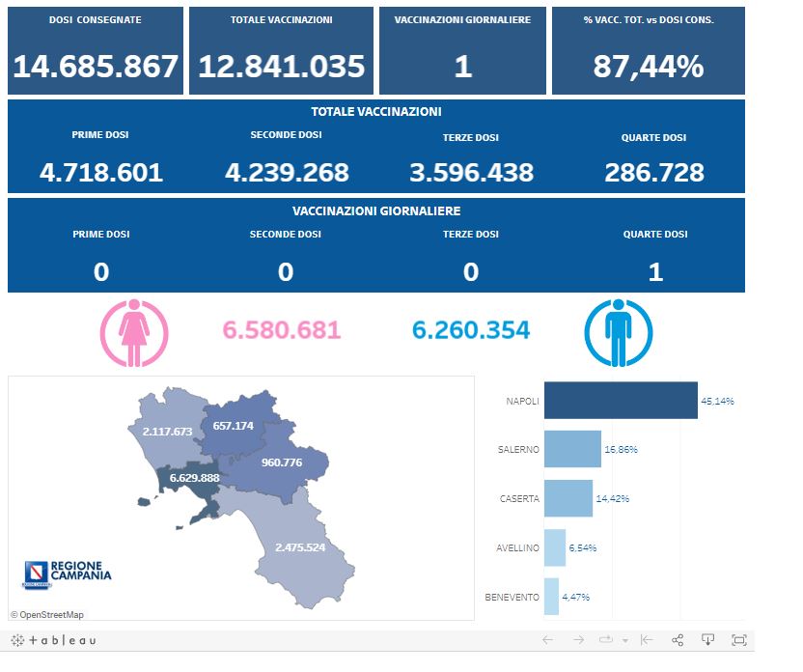Viewport: 803px width, 672px height.
Task: Click the replay animation icon
Action: tap(607, 640)
